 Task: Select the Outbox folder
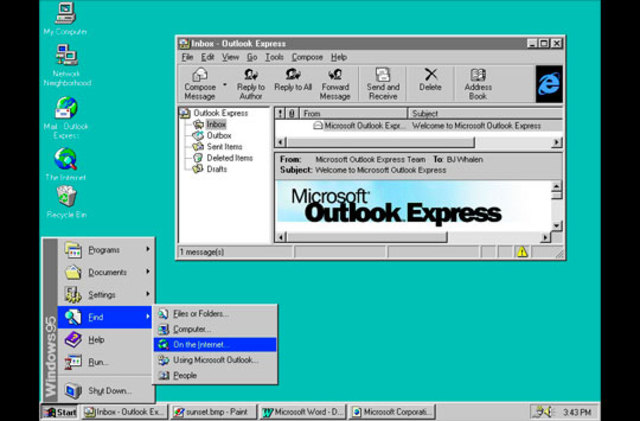pos(212,136)
